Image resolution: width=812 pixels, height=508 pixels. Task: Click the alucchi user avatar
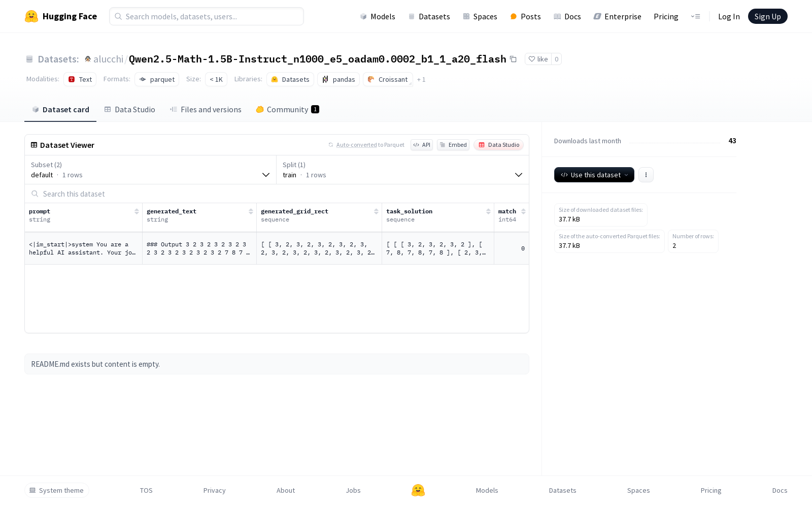coord(88,59)
